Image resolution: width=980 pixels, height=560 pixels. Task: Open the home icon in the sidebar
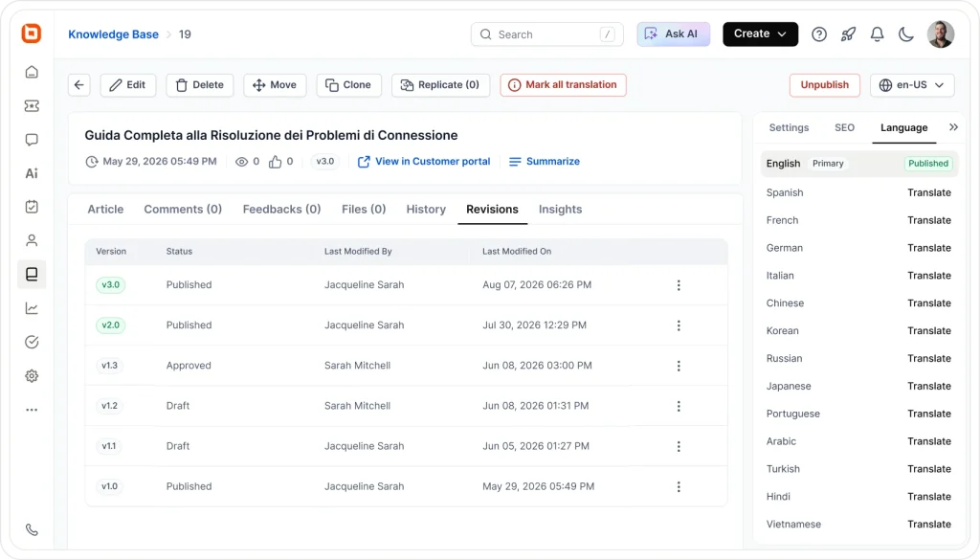(x=32, y=73)
